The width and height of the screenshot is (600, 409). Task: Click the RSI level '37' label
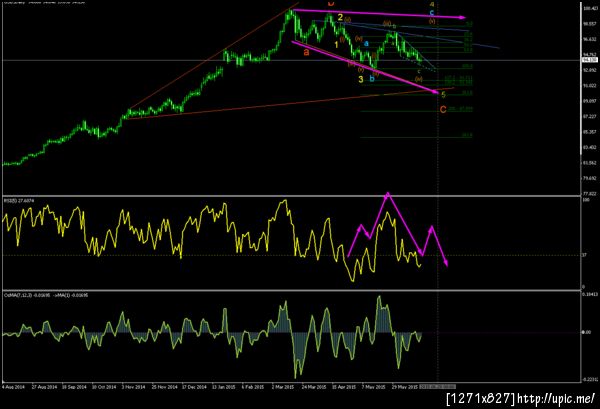coord(585,255)
